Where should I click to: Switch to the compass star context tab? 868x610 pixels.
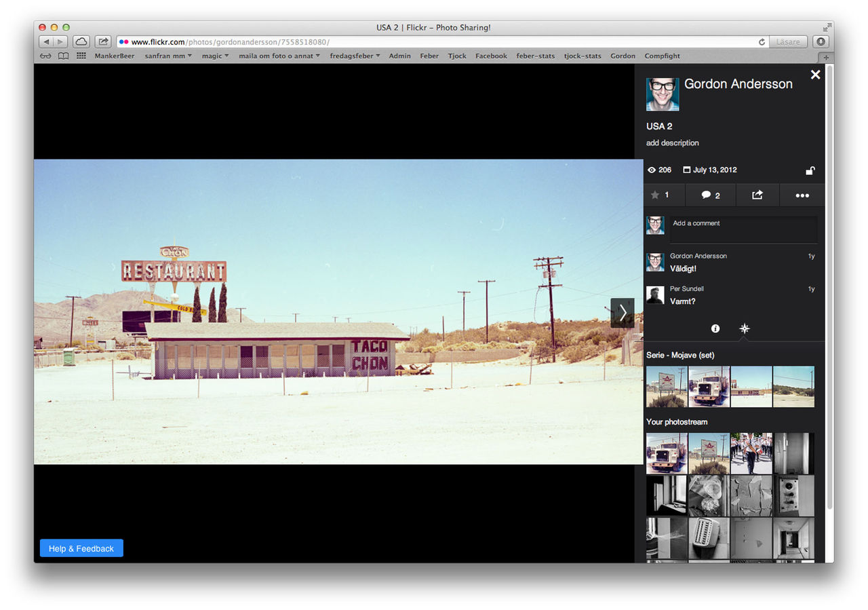click(744, 328)
